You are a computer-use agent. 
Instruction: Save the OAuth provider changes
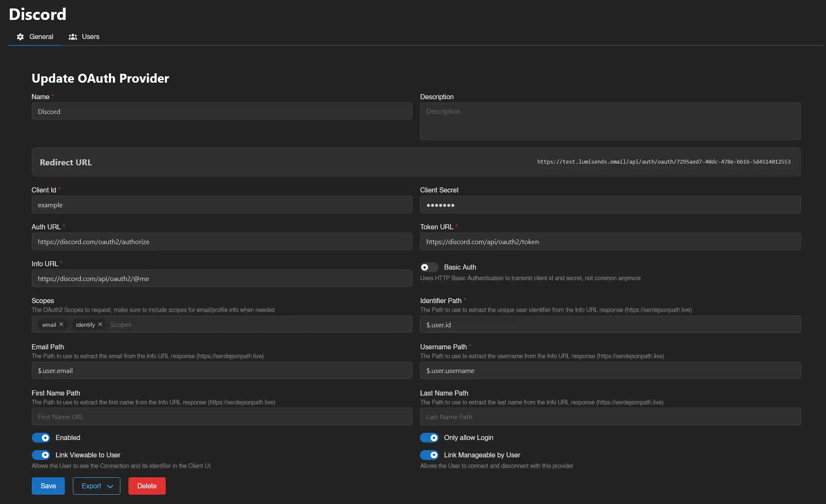pos(48,486)
